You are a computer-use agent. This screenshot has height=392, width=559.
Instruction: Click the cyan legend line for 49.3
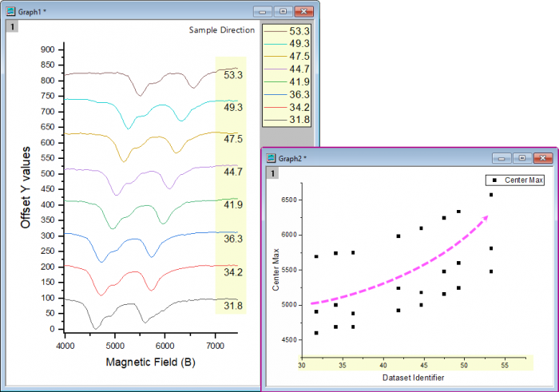coord(276,44)
